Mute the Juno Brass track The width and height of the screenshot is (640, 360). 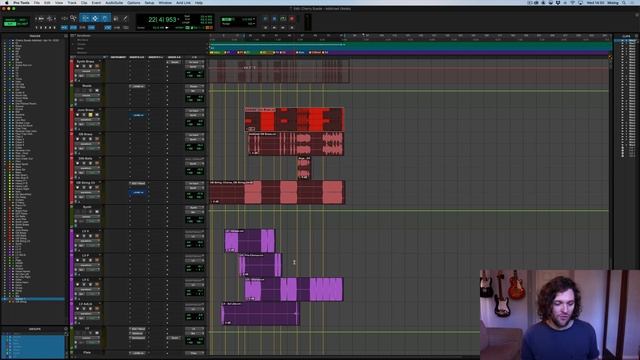(x=97, y=115)
